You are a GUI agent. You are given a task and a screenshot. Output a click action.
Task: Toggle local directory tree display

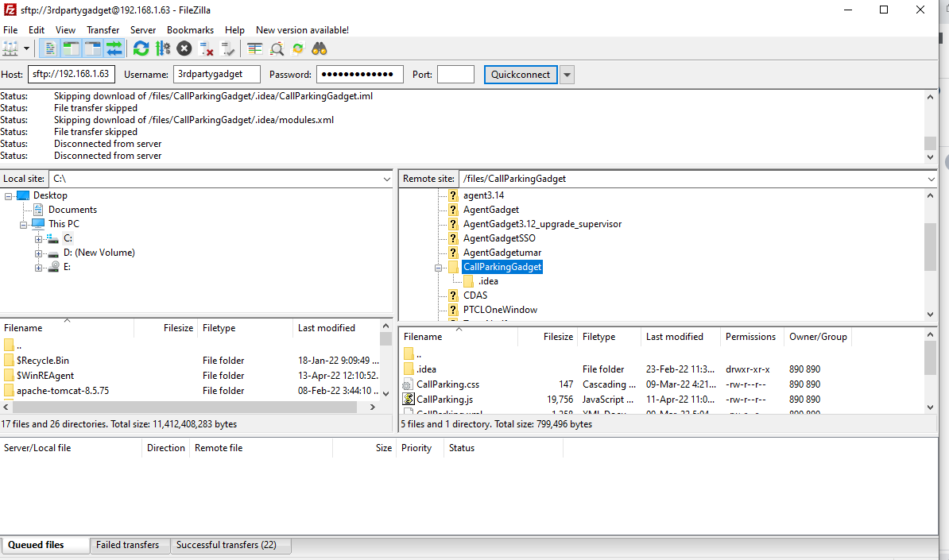(x=72, y=48)
